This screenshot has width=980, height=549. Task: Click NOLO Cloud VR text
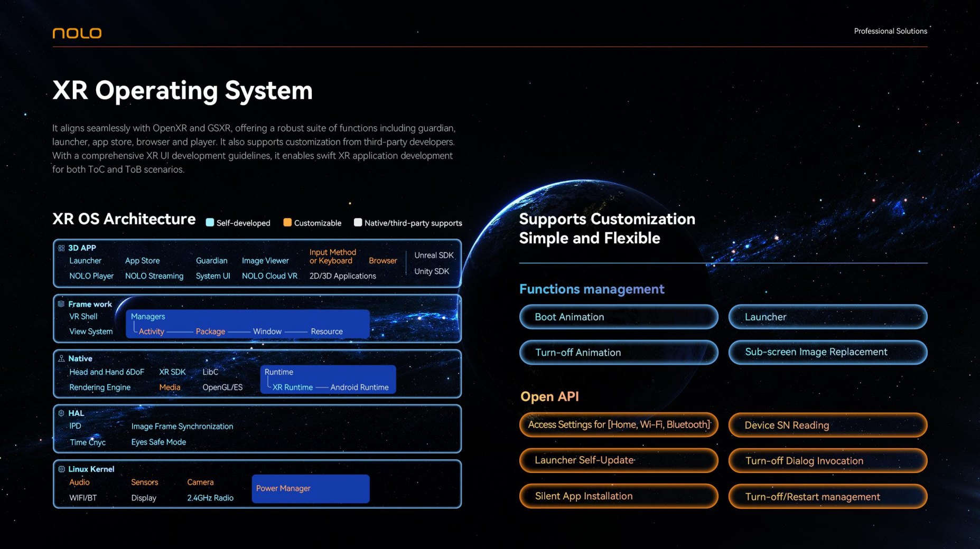[x=269, y=276]
